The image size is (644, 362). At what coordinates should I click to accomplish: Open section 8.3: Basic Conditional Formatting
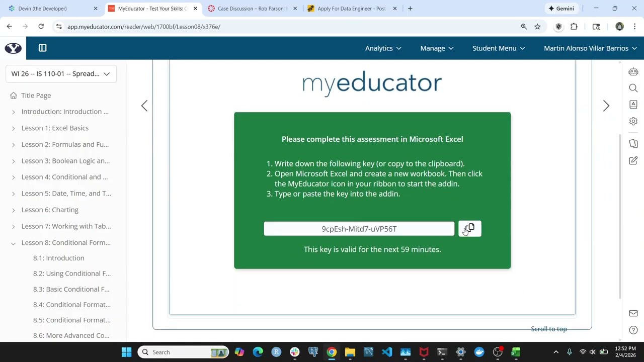pyautogui.click(x=71, y=289)
